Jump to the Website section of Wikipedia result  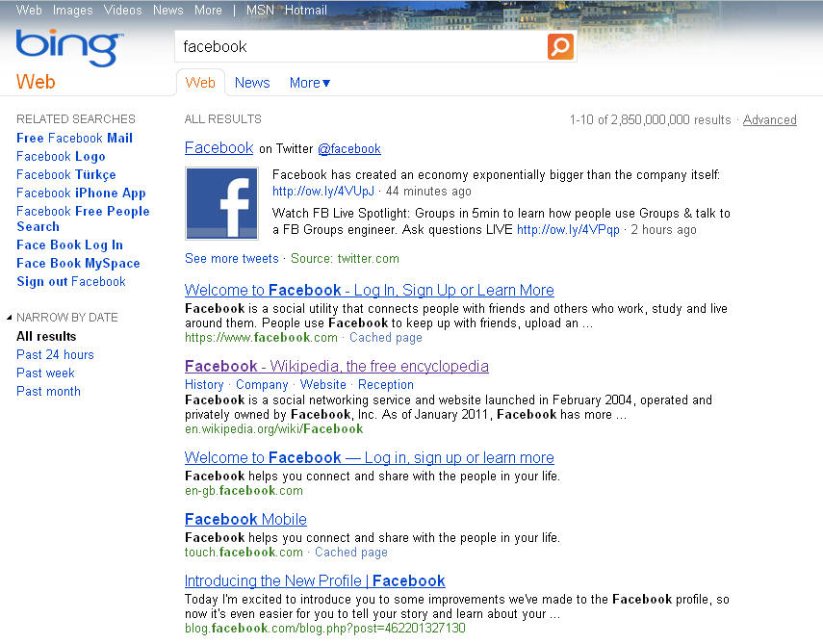[x=323, y=385]
